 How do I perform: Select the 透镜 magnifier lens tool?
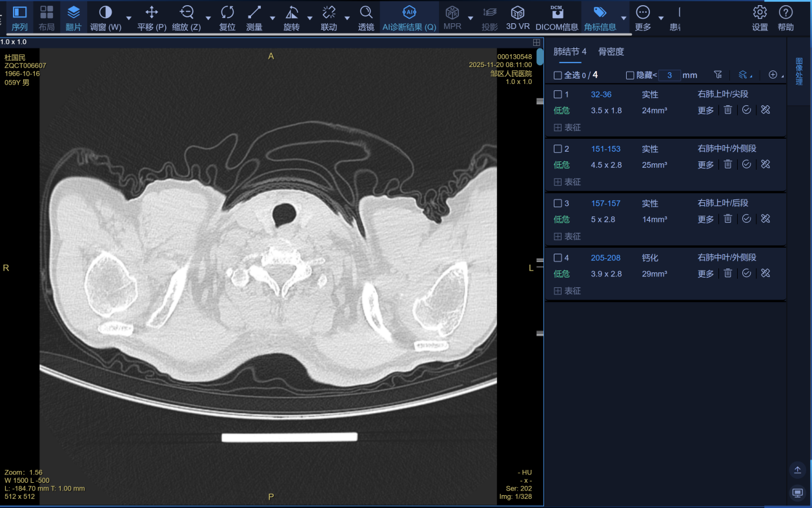[x=366, y=12]
